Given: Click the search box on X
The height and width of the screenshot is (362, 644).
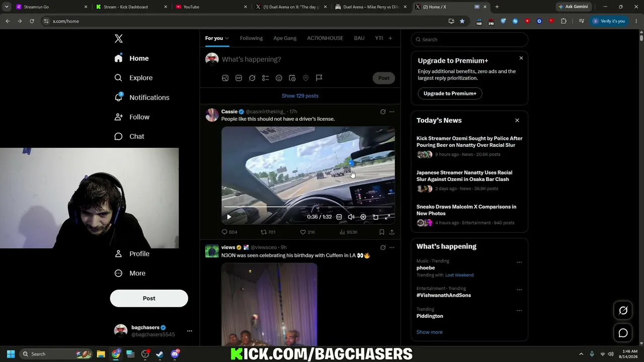Looking at the screenshot, I should pyautogui.click(x=469, y=39).
